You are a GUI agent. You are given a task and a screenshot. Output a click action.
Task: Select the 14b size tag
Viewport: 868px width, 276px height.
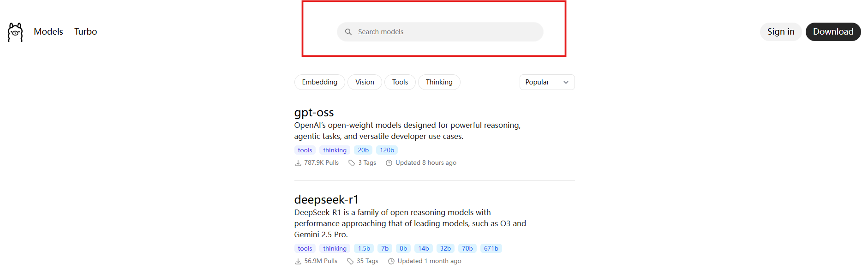424,248
